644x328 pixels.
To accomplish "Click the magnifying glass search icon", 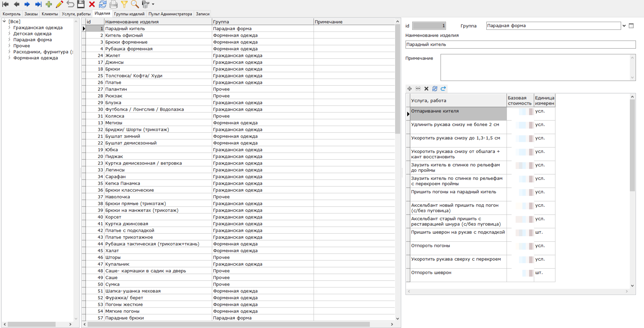I will coord(135,4).
